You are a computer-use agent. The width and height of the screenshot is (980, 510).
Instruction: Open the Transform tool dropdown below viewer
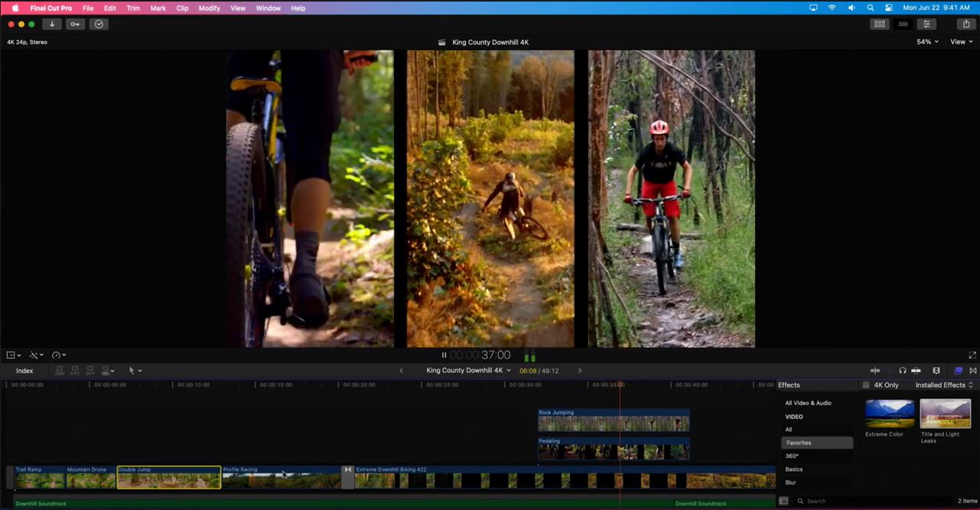14,356
